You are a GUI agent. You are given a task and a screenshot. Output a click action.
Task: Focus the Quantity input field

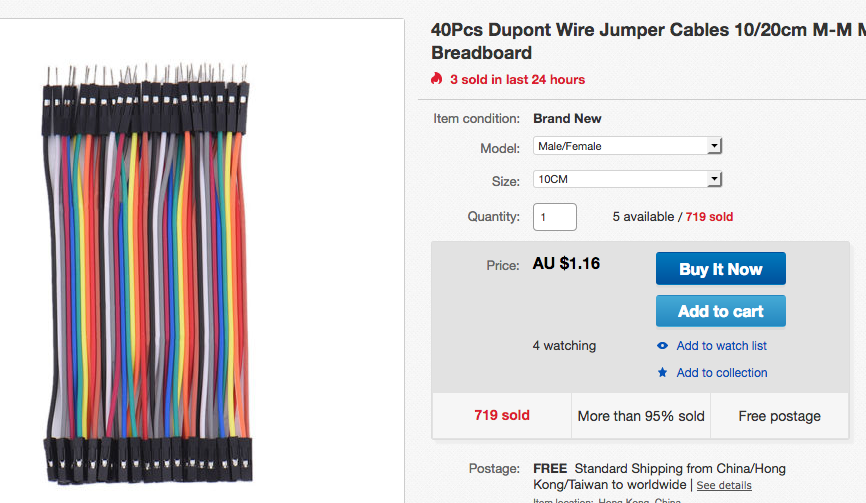[555, 217]
